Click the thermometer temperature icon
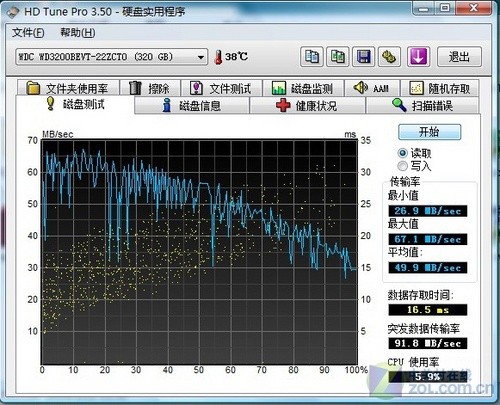The image size is (500, 405). click(x=218, y=57)
